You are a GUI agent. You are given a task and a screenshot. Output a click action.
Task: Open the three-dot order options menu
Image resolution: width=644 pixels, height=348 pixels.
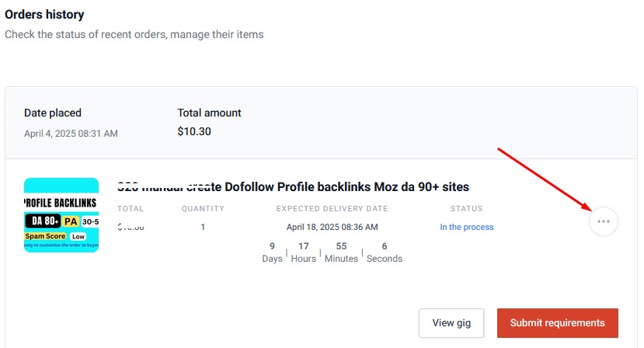604,221
